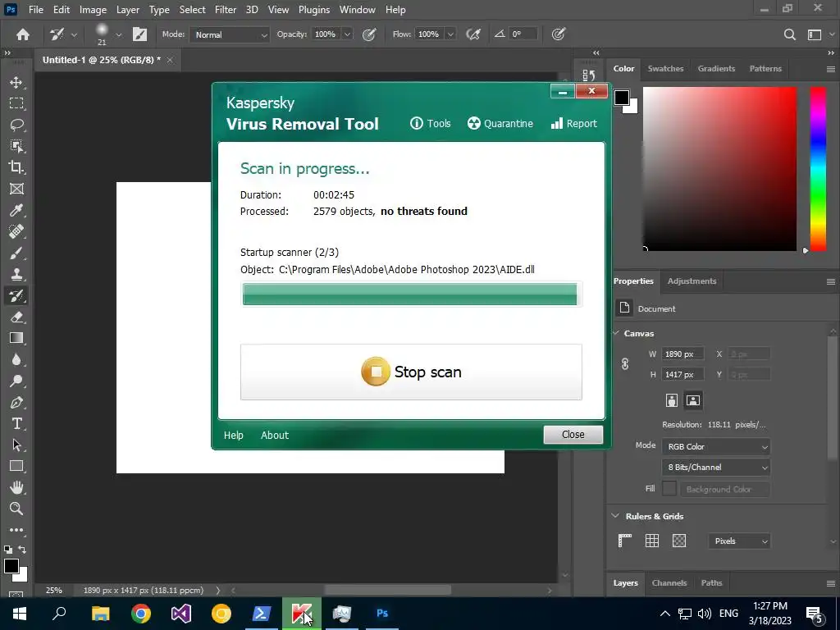
Task: Toggle grid visibility in Rulers & Grids
Action: point(652,541)
